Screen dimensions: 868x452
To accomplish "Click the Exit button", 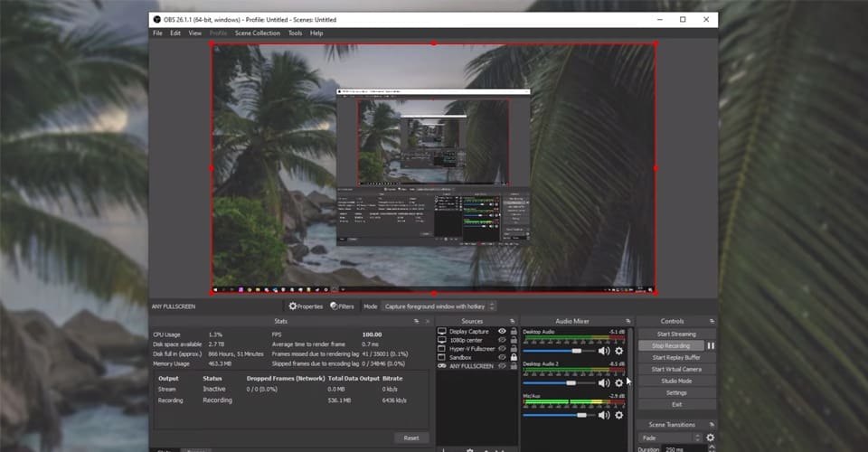I will pyautogui.click(x=676, y=404).
